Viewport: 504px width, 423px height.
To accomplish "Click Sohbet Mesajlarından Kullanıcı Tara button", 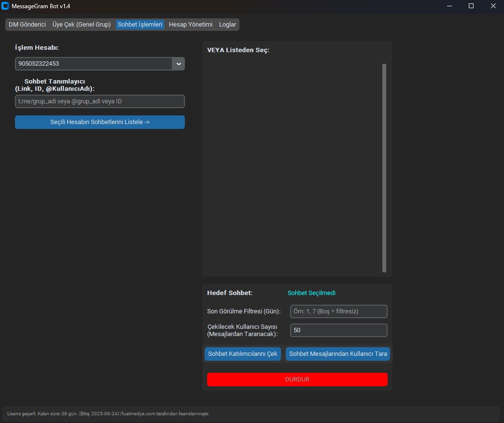I will 338,354.
